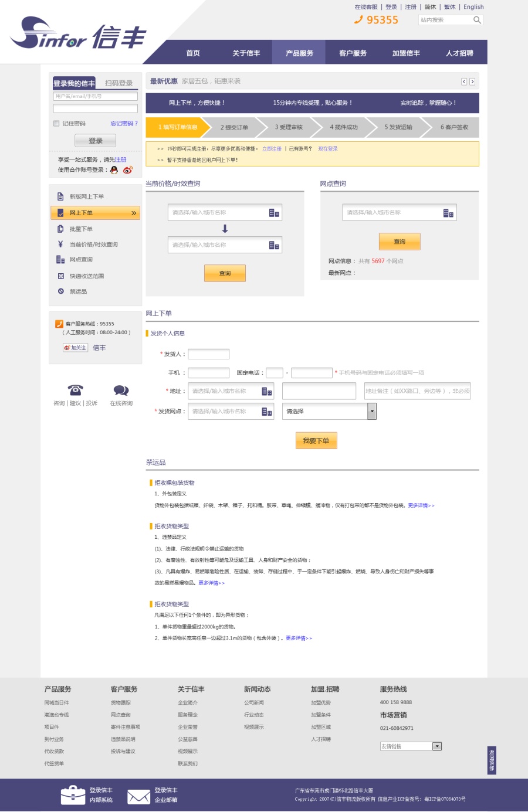528x812 pixels.
Task: Open city picker icon in 地址 field
Action: pyautogui.click(x=266, y=392)
